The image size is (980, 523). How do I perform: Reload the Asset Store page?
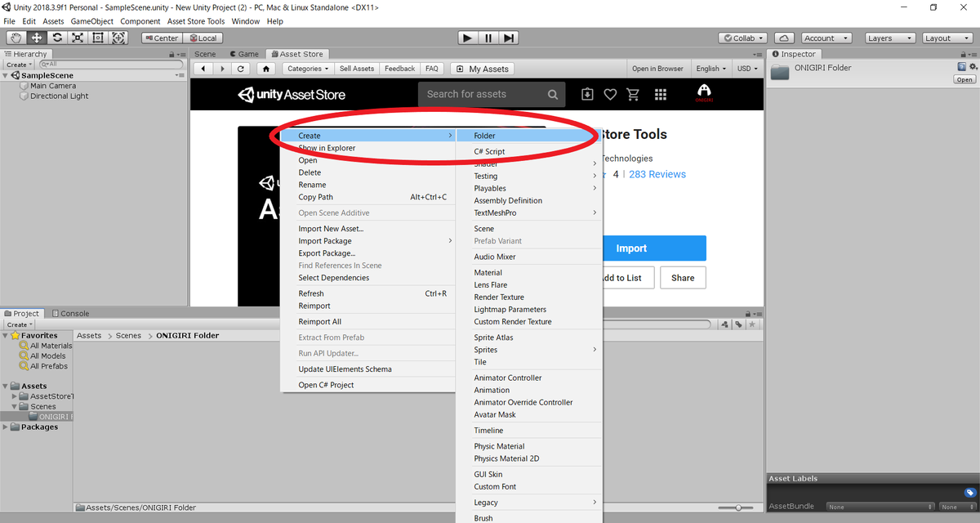pos(241,69)
